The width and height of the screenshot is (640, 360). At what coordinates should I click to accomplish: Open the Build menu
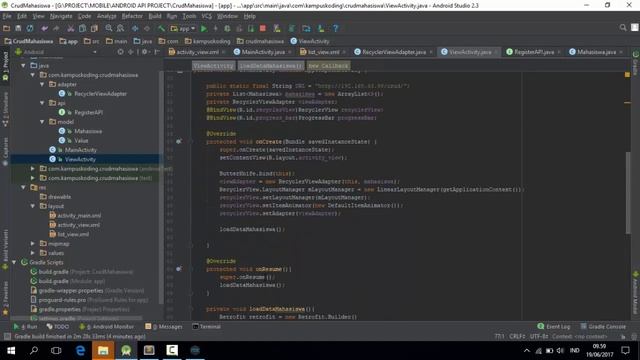click(x=155, y=16)
